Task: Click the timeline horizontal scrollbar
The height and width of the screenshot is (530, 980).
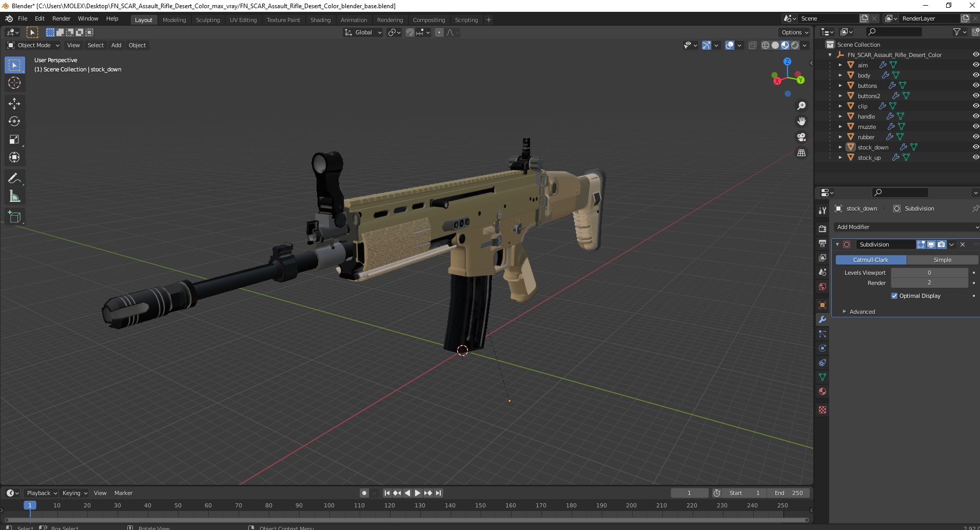Action: [x=405, y=520]
